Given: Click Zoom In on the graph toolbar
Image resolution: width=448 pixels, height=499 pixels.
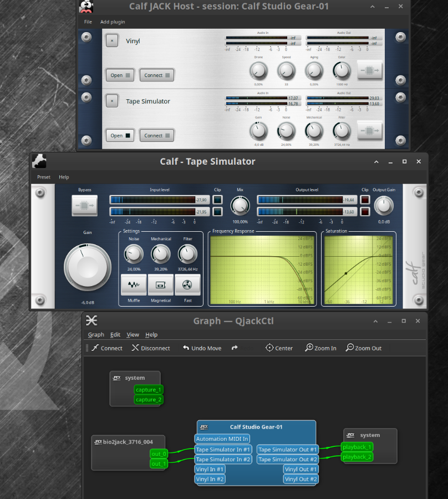Looking at the screenshot, I should (x=320, y=348).
